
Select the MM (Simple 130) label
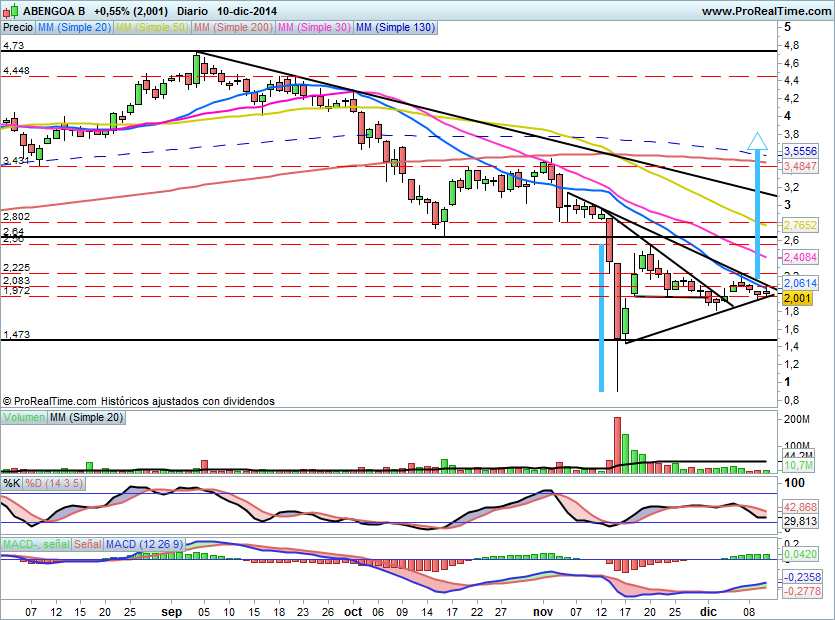[x=396, y=27]
